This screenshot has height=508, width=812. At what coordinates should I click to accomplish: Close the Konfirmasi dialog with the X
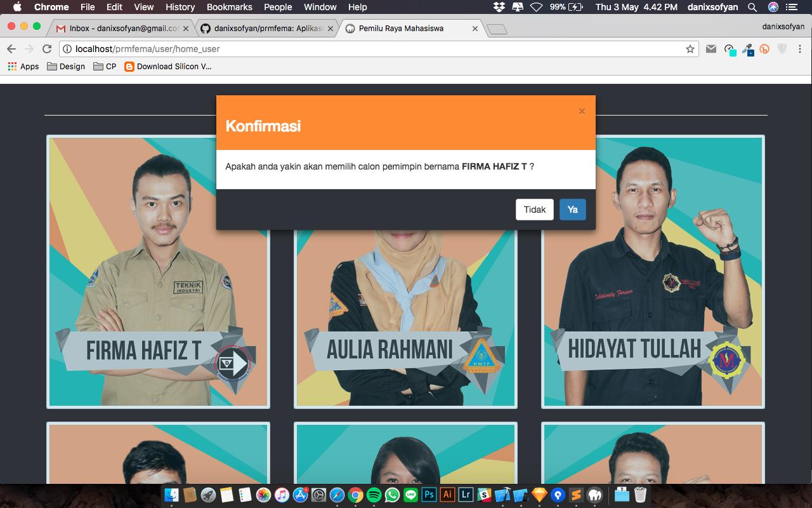(x=582, y=111)
